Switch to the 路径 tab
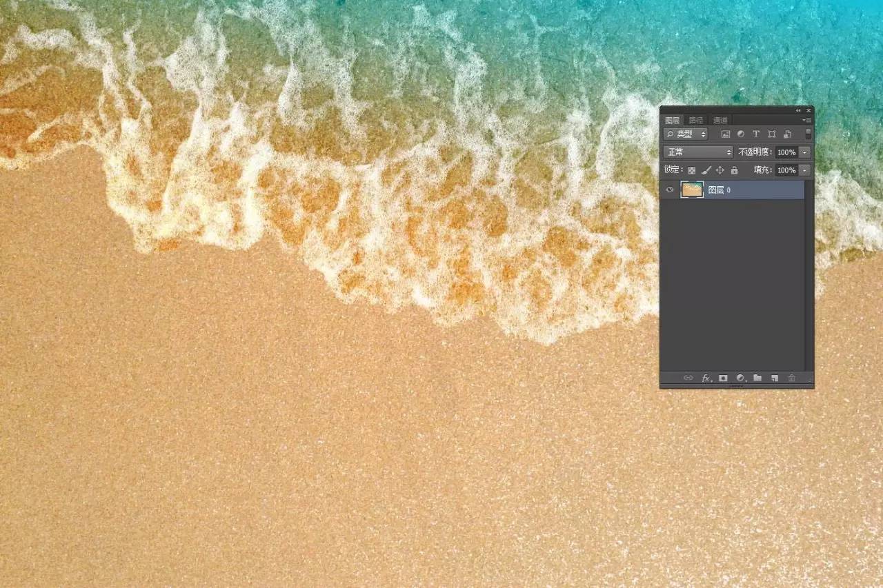 click(696, 121)
